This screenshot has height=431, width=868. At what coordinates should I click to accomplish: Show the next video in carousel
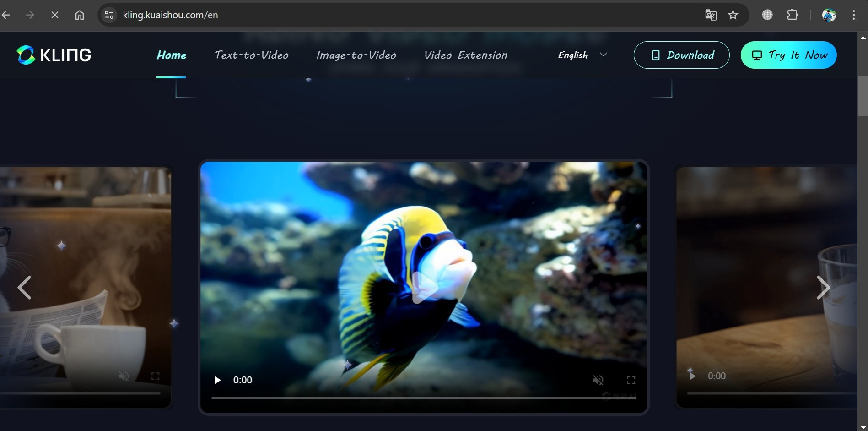[823, 288]
